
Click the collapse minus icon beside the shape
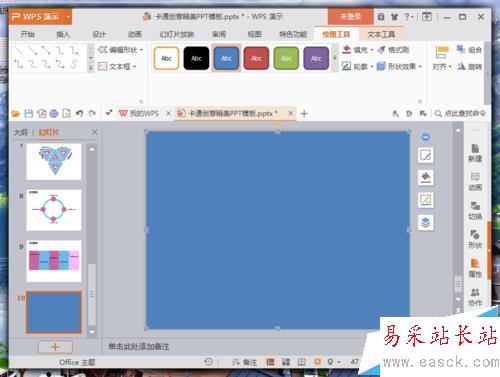pos(426,137)
